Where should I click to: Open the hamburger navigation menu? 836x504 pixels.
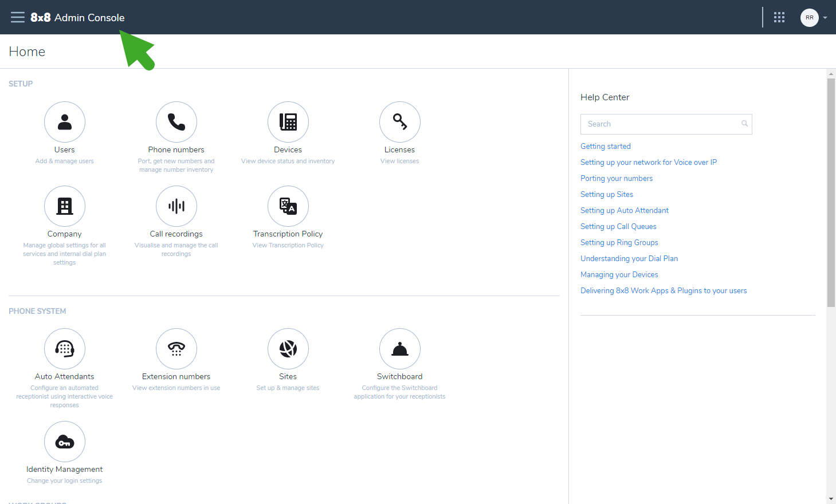[x=18, y=17]
